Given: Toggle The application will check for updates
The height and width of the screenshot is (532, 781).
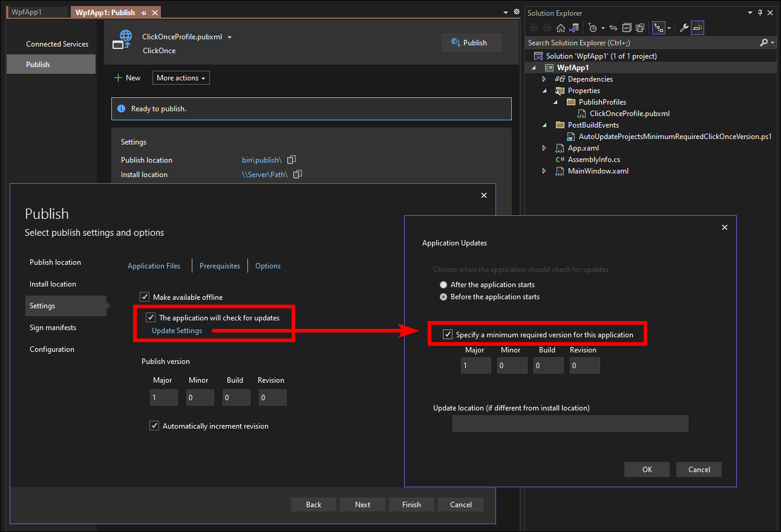Looking at the screenshot, I should pos(151,317).
